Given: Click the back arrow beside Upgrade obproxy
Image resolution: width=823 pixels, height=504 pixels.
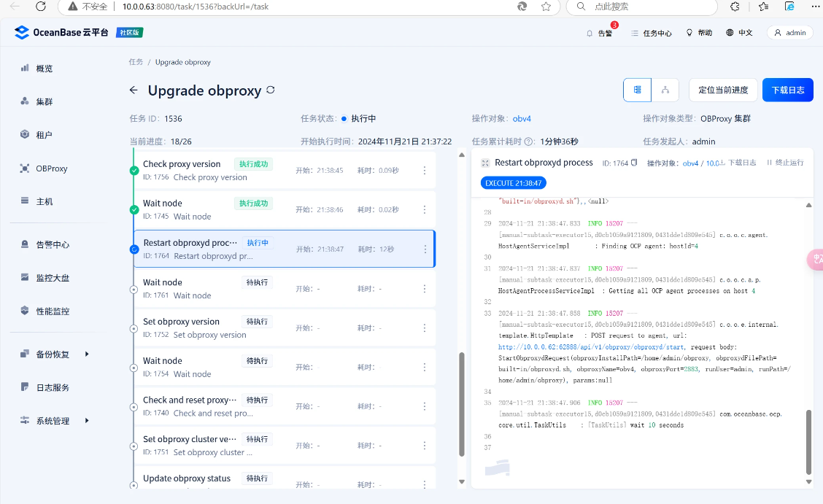Looking at the screenshot, I should coord(134,90).
